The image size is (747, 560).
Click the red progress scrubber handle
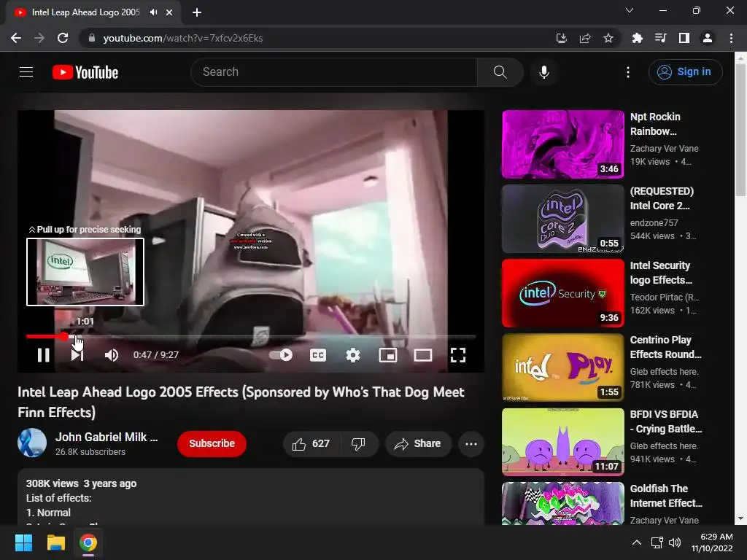click(64, 337)
